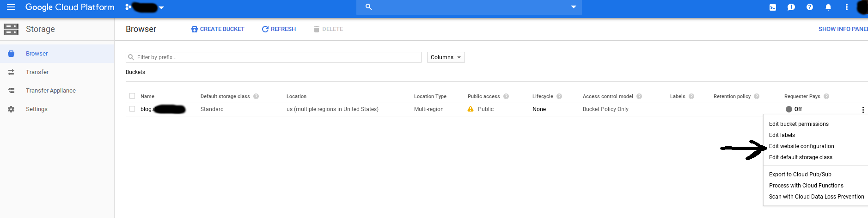868x218 pixels.
Task: Click the None lifecycle link
Action: pyautogui.click(x=539, y=109)
